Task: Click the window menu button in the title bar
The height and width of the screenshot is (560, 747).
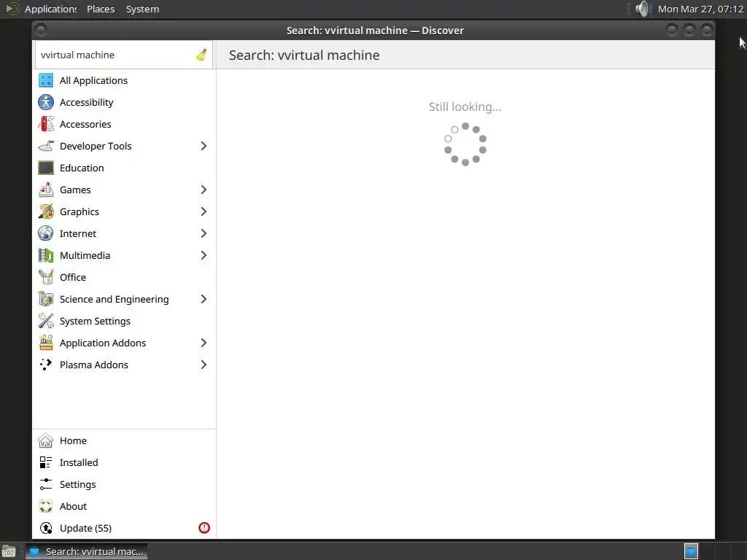Action: pos(41,30)
